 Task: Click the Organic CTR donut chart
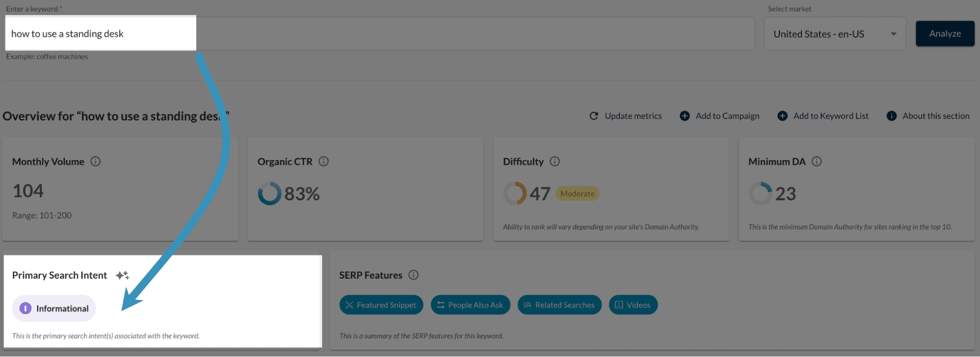tap(269, 194)
